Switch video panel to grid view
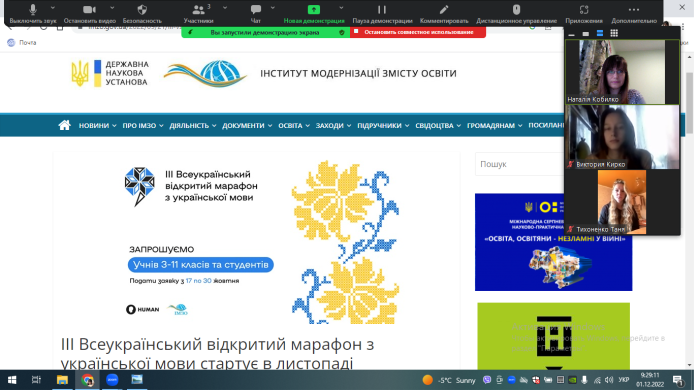The image size is (700, 391). coord(614,33)
